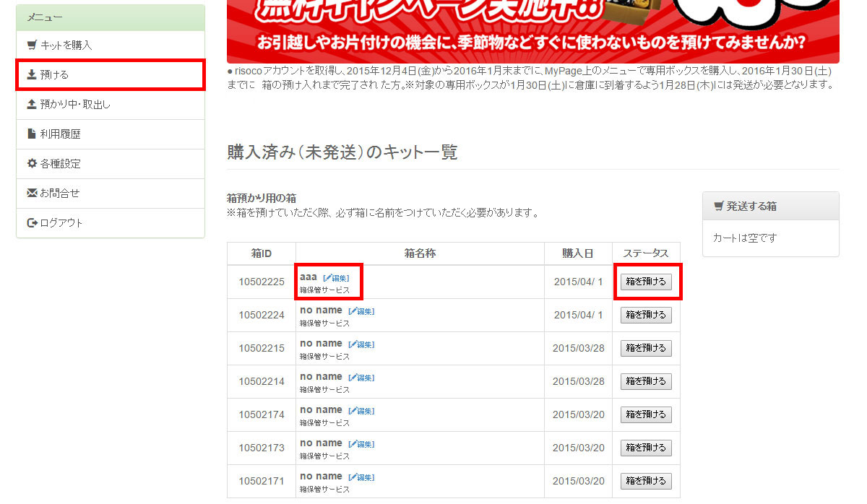Click 箱を預ける for box 10502225
Image resolution: width=867 pixels, height=504 pixels.
click(x=646, y=282)
